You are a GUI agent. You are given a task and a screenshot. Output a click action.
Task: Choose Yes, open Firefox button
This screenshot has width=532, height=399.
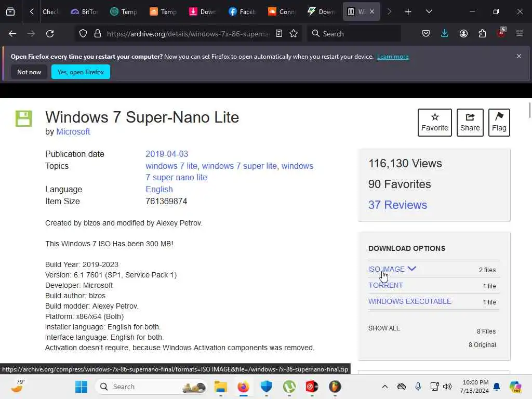pos(81,72)
